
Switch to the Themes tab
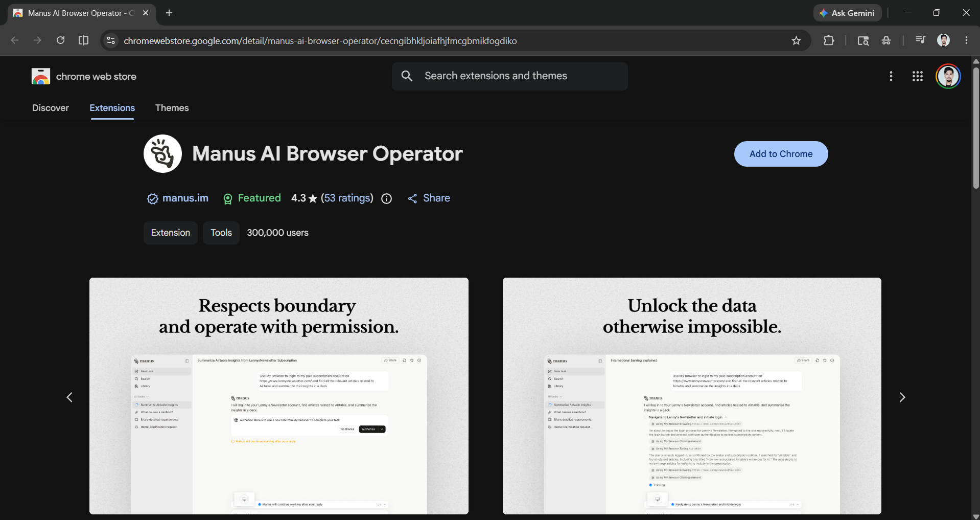tap(172, 108)
